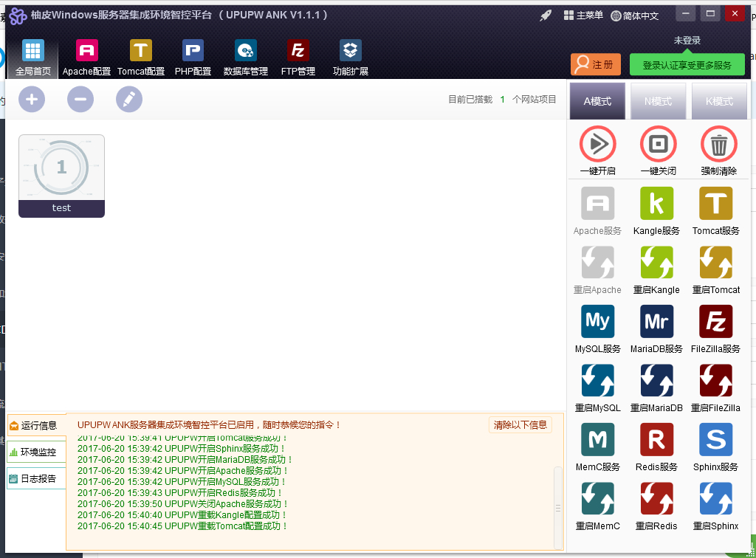Click 登录认证享受更多服务 login button
This screenshot has height=558, width=756.
[687, 64]
